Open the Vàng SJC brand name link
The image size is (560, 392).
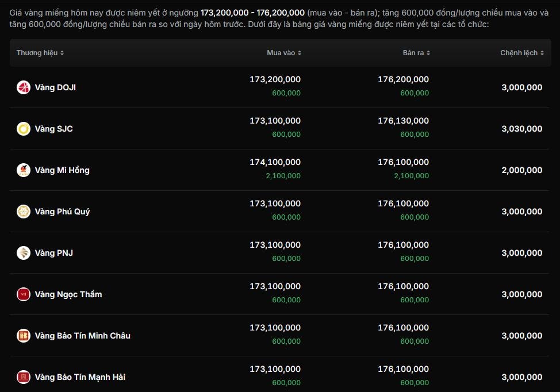click(x=53, y=129)
